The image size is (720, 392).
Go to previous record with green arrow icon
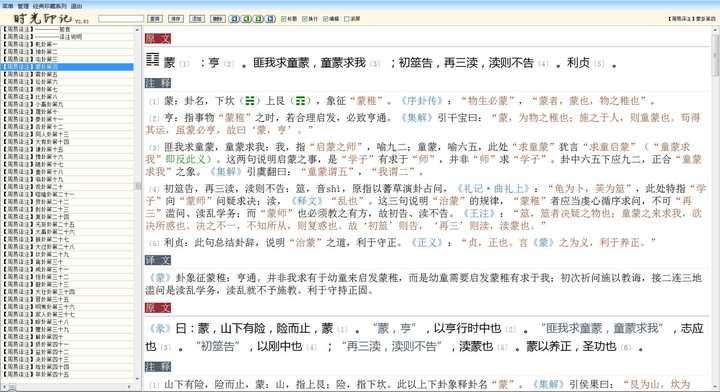[x=246, y=19]
